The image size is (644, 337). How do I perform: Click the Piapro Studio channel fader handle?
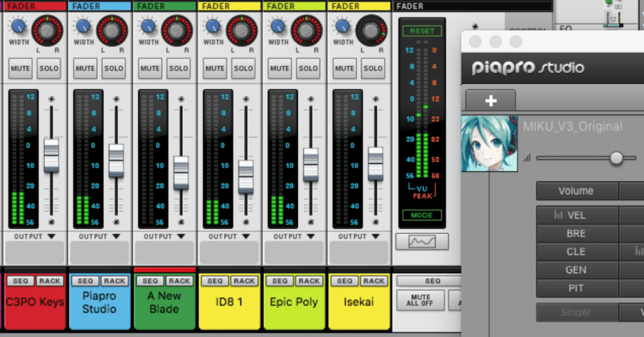pos(116,160)
